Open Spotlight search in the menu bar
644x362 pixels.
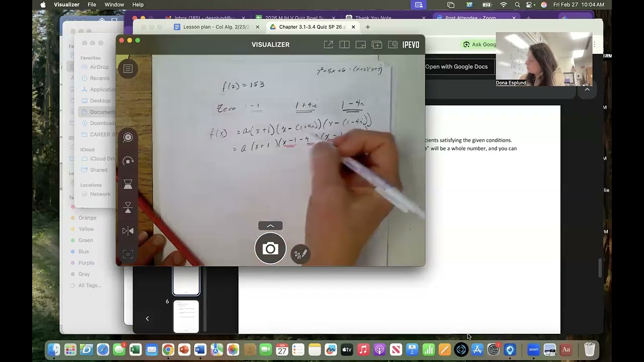point(518,5)
